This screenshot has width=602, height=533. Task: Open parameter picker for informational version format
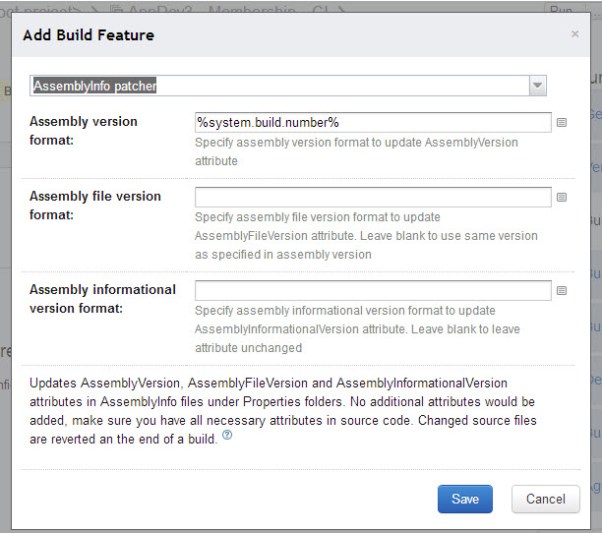click(x=561, y=291)
